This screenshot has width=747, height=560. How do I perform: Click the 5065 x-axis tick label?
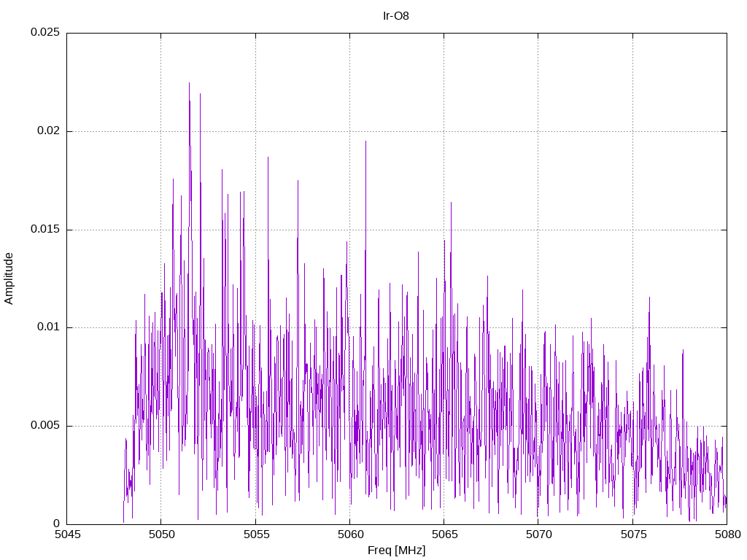(444, 534)
